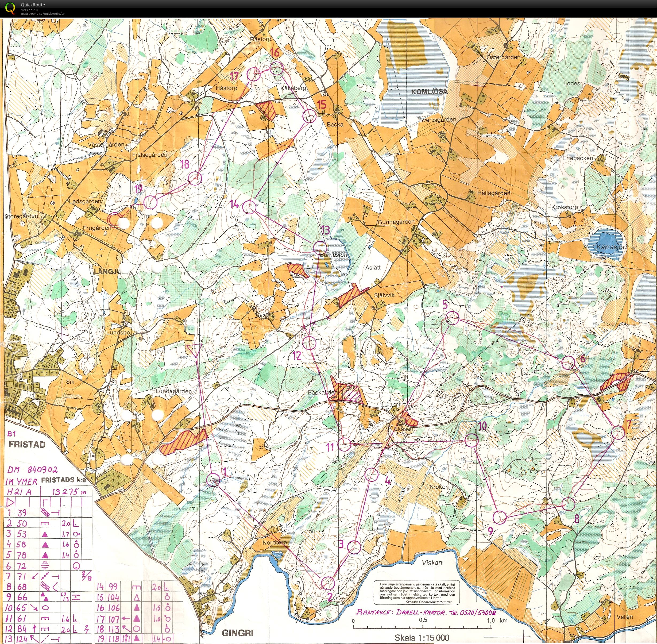This screenshot has height=644, width=657.
Task: Select the Bäckaliden label
Action: pyautogui.click(x=322, y=393)
